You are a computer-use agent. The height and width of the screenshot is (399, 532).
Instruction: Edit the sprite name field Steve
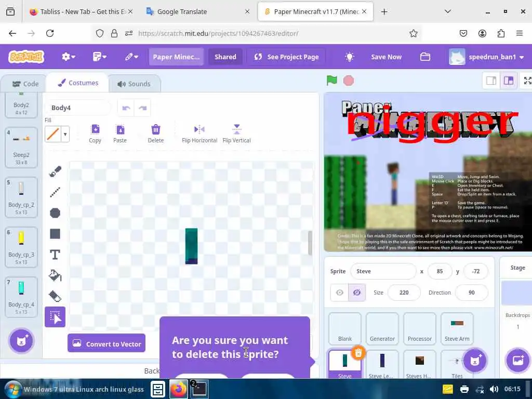point(383,271)
